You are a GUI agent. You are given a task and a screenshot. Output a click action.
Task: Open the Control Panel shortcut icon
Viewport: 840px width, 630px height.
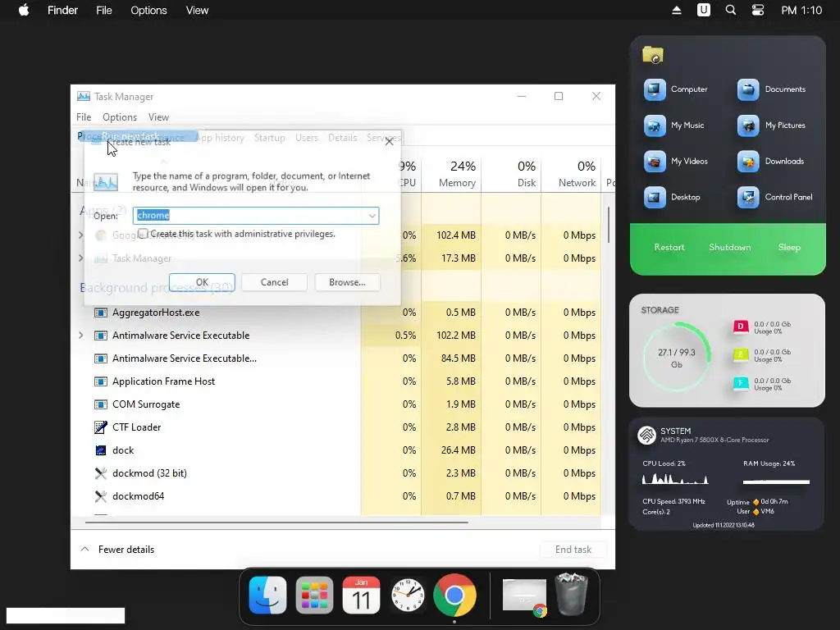pos(748,197)
